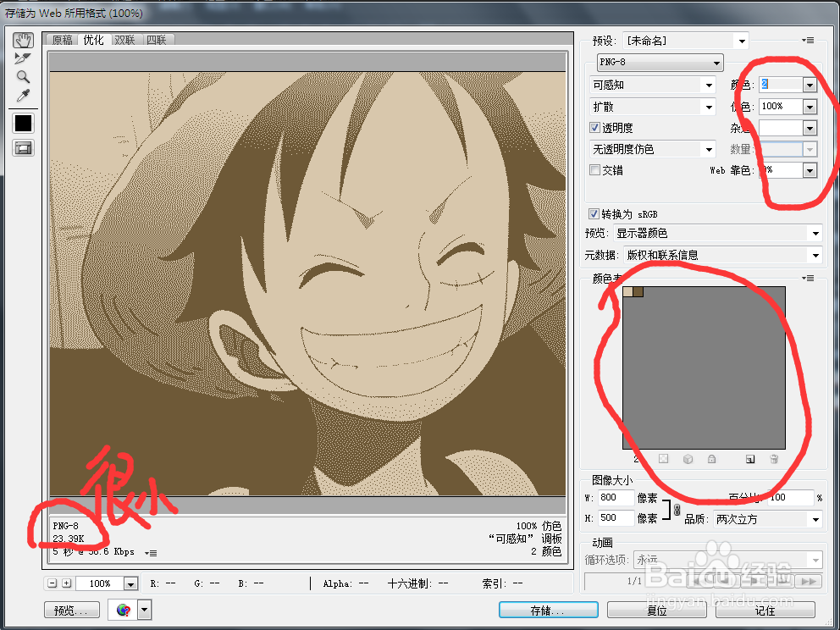The width and height of the screenshot is (840, 630).
Task: Toggle the 转换为 sRGB checkbox
Action: [594, 213]
